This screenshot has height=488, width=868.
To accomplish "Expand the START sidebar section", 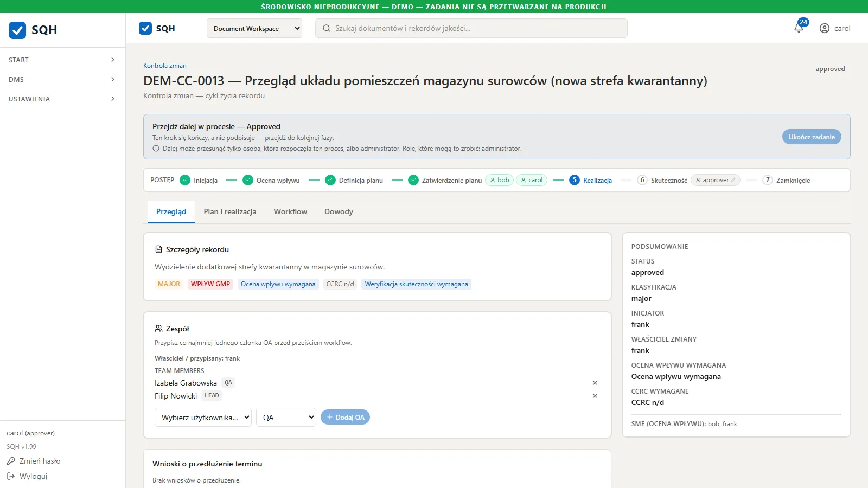I will point(62,60).
